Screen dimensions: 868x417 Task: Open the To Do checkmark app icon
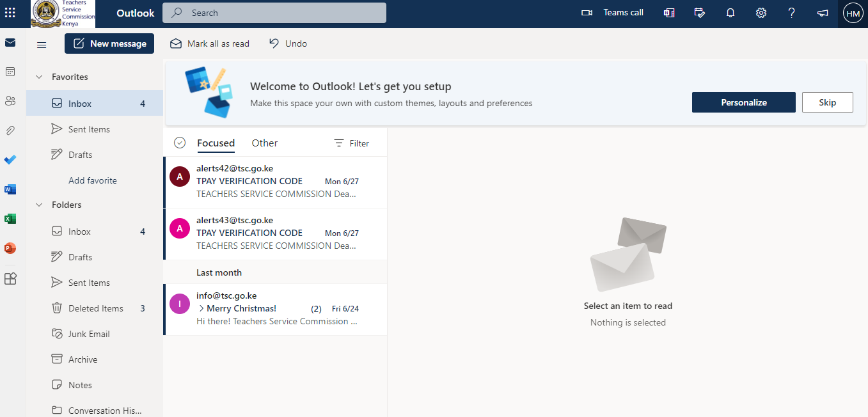coord(10,160)
